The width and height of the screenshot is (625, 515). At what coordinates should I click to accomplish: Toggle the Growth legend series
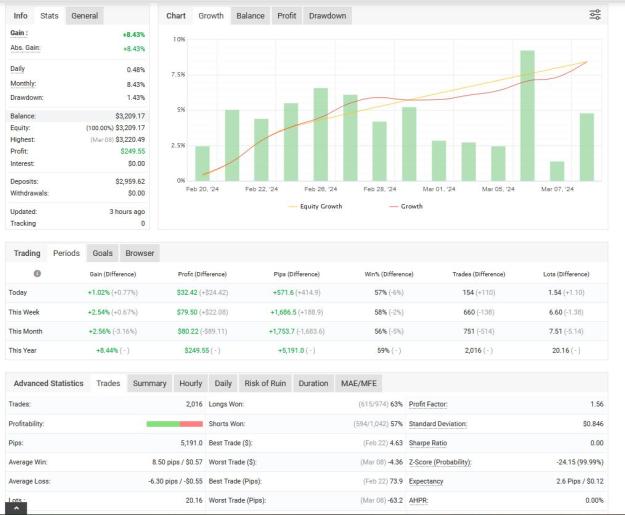click(x=406, y=206)
